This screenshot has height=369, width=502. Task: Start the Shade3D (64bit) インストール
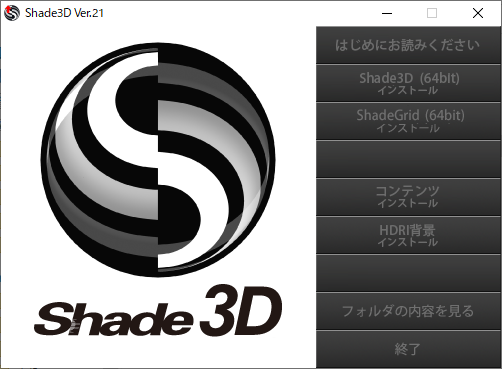(x=408, y=83)
